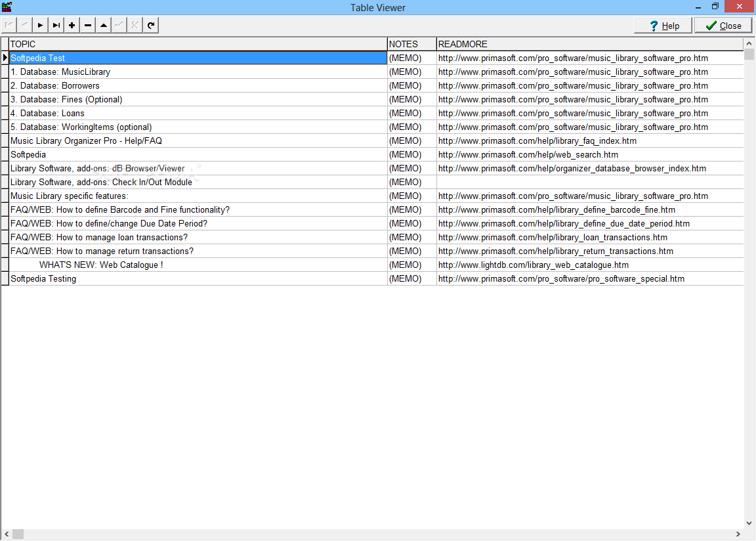
Task: Click library_return_transactions.htm URL cell
Action: (x=590, y=251)
